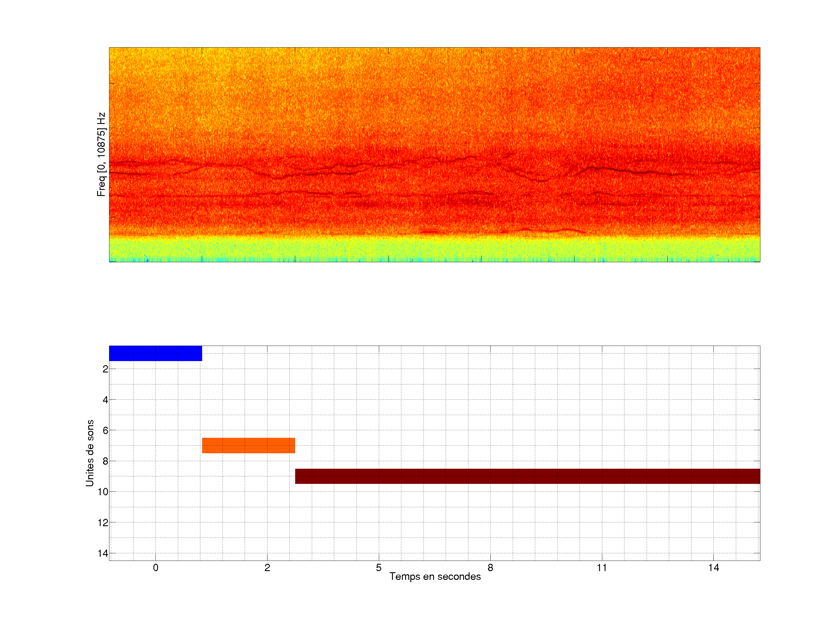Click the y-axis tick label 4
This screenshot has height=630, width=840.
coord(105,400)
